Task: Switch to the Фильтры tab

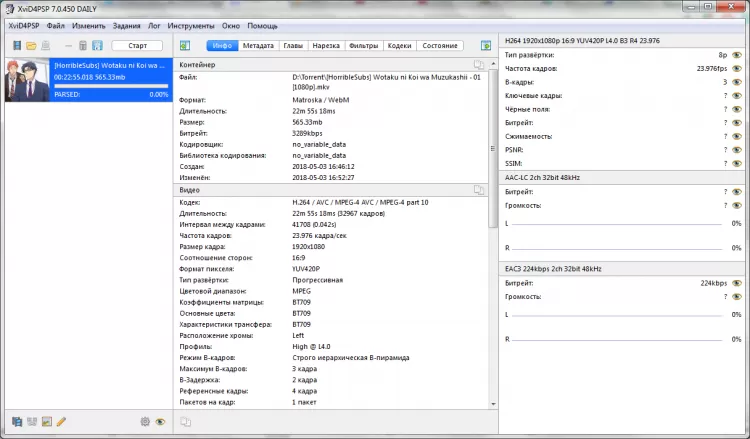Action: tap(364, 45)
